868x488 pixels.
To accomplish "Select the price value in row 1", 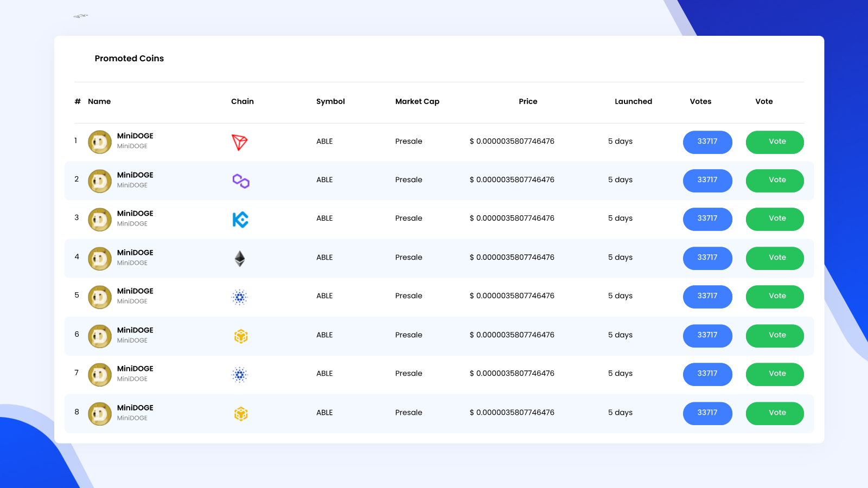I will pyautogui.click(x=512, y=142).
